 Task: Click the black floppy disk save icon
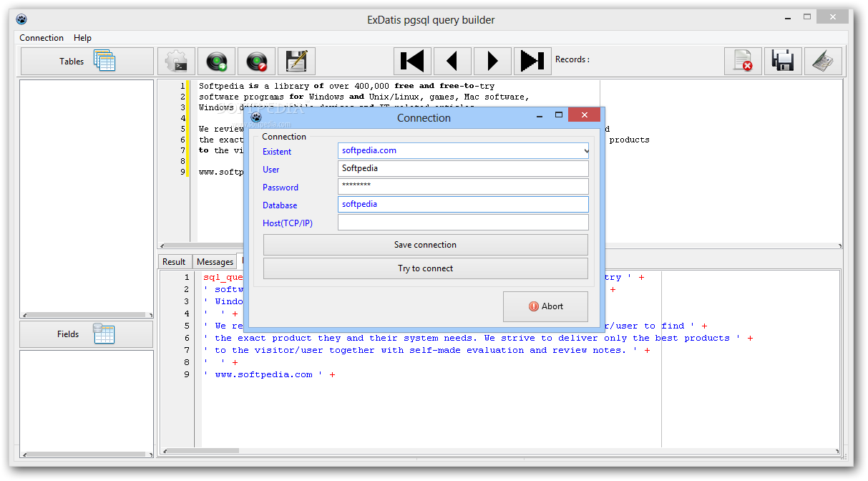click(x=783, y=62)
